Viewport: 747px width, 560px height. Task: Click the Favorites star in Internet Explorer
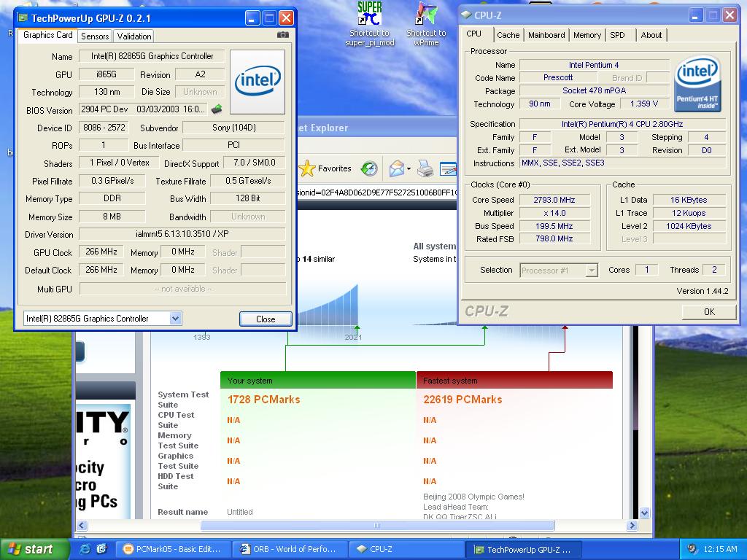[x=307, y=168]
